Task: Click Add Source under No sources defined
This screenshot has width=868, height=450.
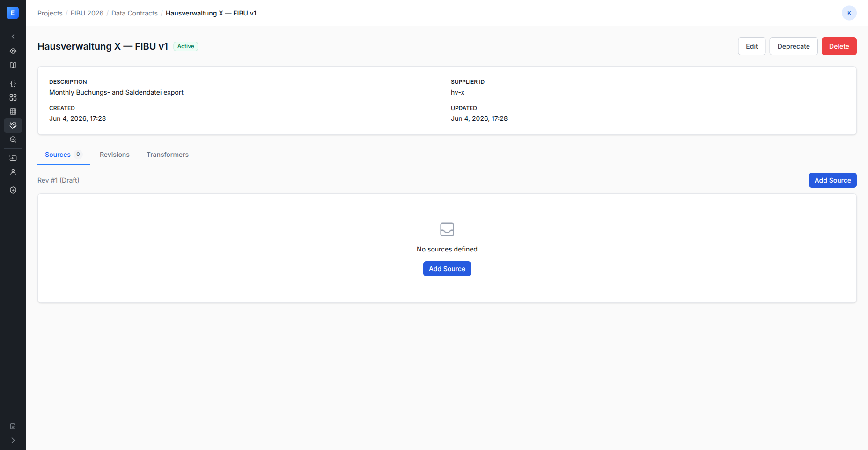Action: point(447,269)
